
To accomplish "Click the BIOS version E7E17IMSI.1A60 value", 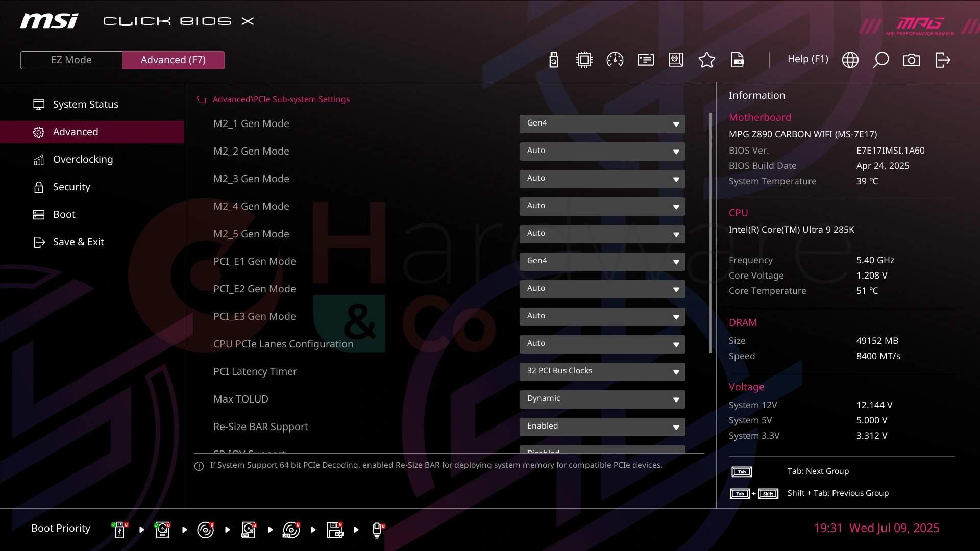I will 890,151.
